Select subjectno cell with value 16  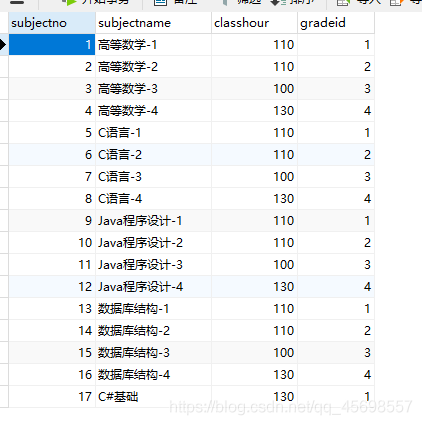(52, 375)
